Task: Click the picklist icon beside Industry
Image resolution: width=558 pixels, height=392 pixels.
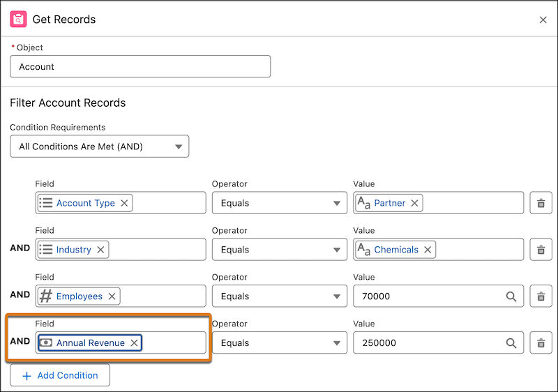Action: 46,249
